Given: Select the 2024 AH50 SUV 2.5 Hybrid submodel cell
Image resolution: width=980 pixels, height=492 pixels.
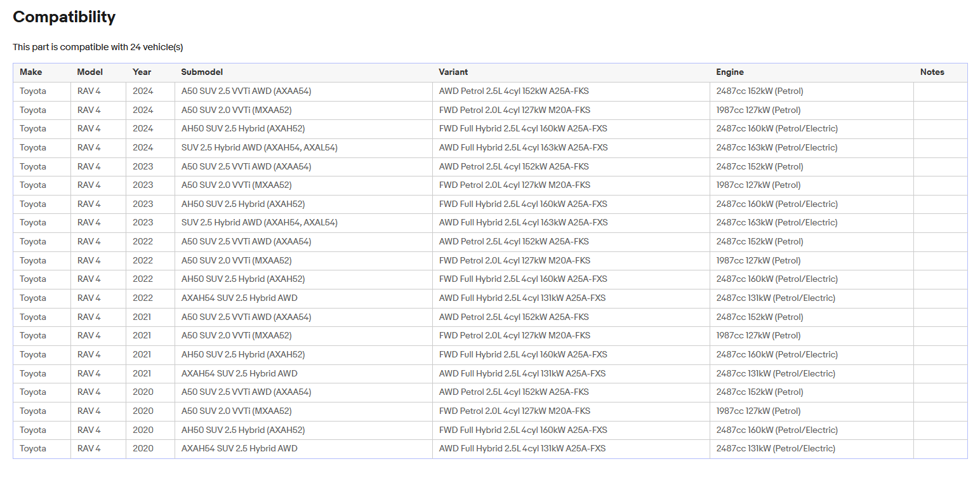Looking at the screenshot, I should (x=303, y=129).
